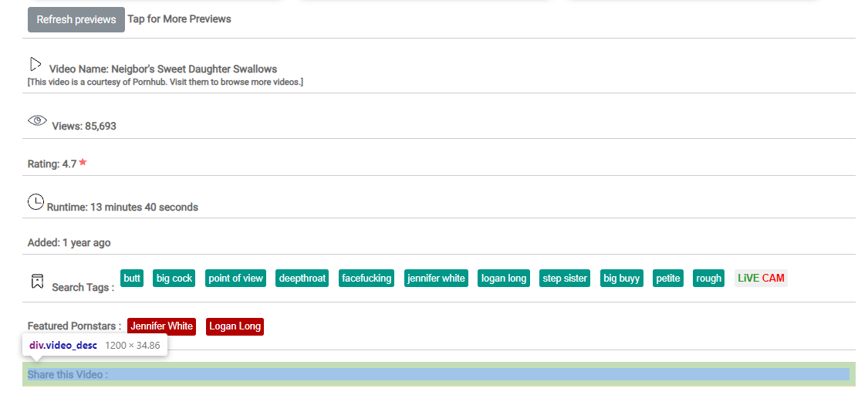868x402 pixels.
Task: Click the highlighted "Share this Video" row
Action: tap(438, 375)
